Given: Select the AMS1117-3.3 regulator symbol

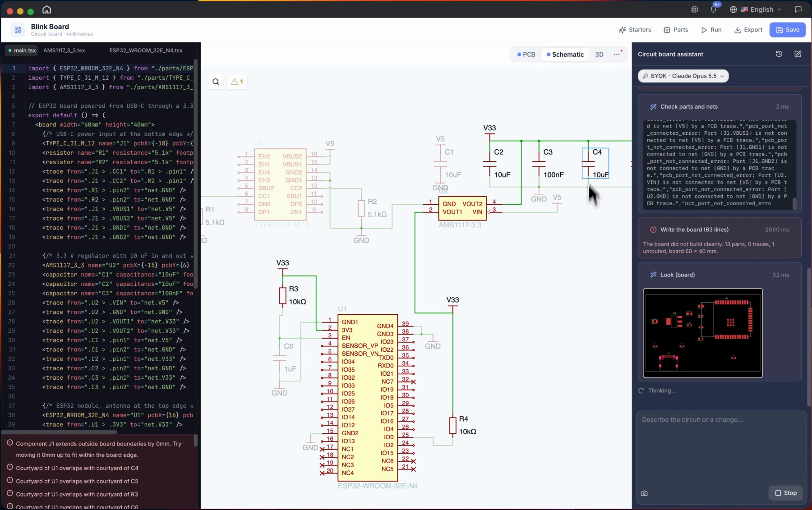Looking at the screenshot, I should tap(462, 208).
